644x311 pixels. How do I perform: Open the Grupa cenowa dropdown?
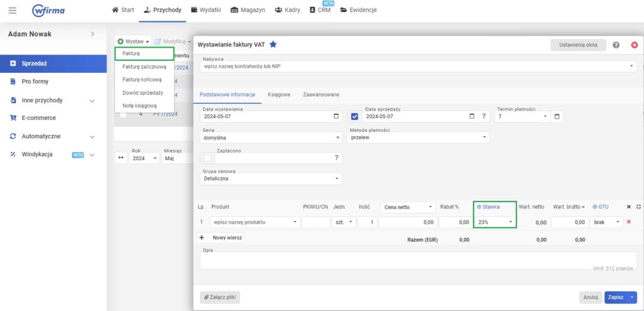(x=271, y=178)
